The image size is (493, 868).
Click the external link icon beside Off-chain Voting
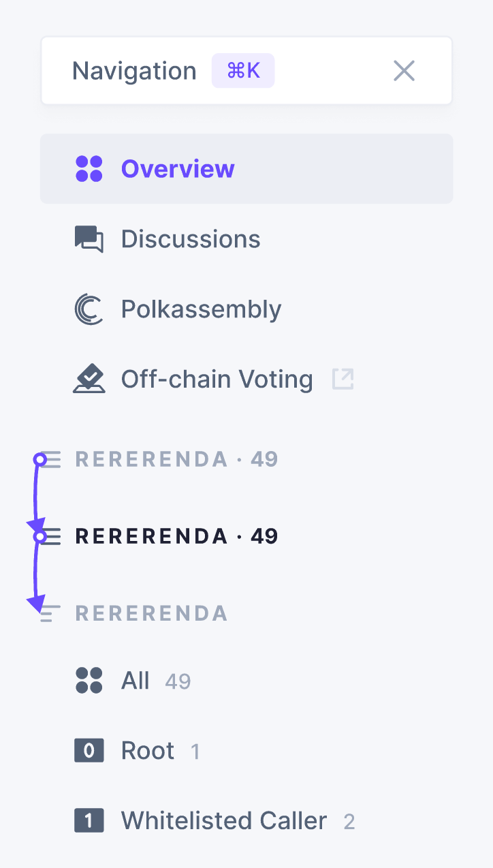[343, 379]
